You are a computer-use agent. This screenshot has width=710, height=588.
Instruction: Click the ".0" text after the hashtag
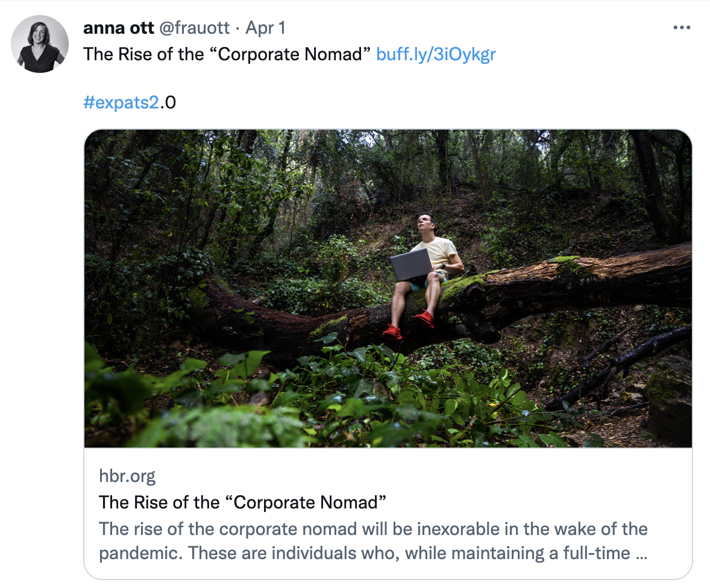(169, 102)
